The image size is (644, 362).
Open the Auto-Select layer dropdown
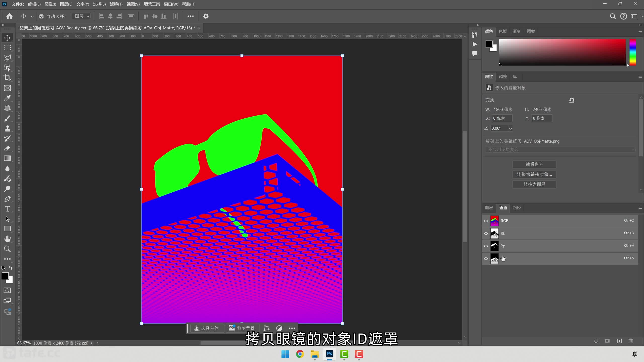[82, 16]
